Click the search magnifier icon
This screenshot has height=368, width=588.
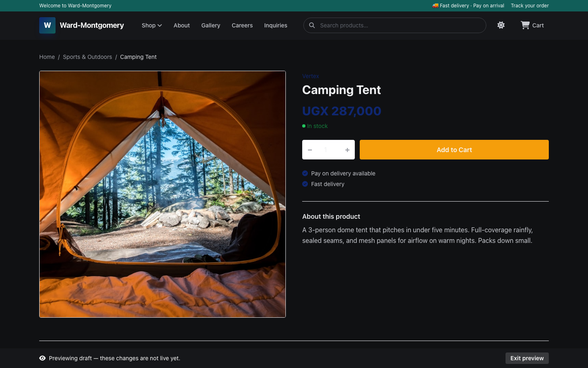[312, 25]
